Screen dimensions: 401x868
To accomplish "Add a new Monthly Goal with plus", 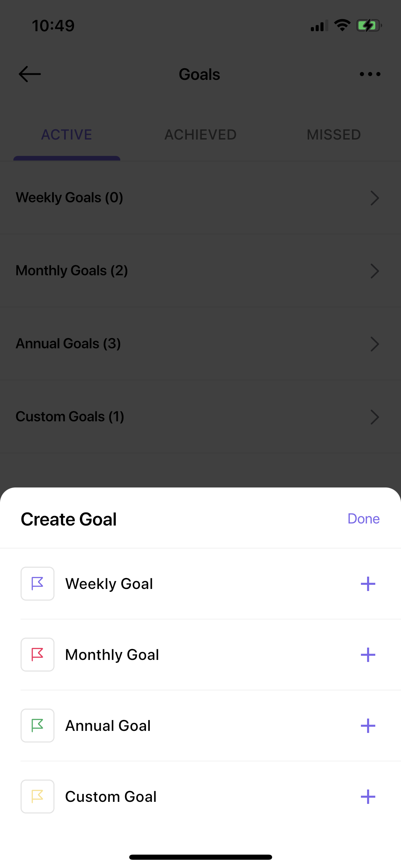I will click(368, 655).
